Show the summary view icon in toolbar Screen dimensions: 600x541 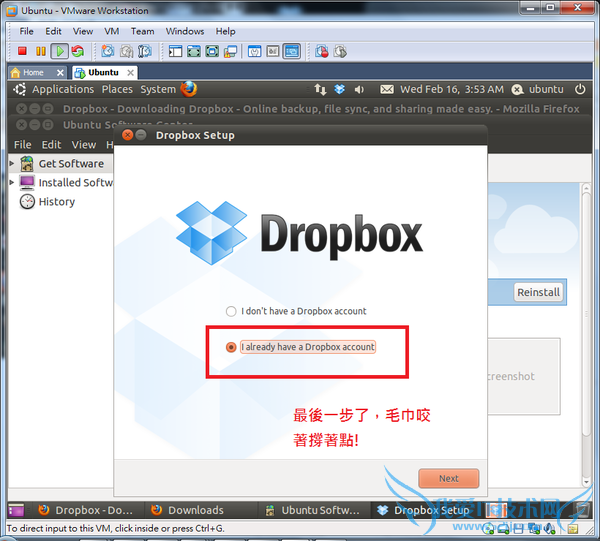pos(254,51)
